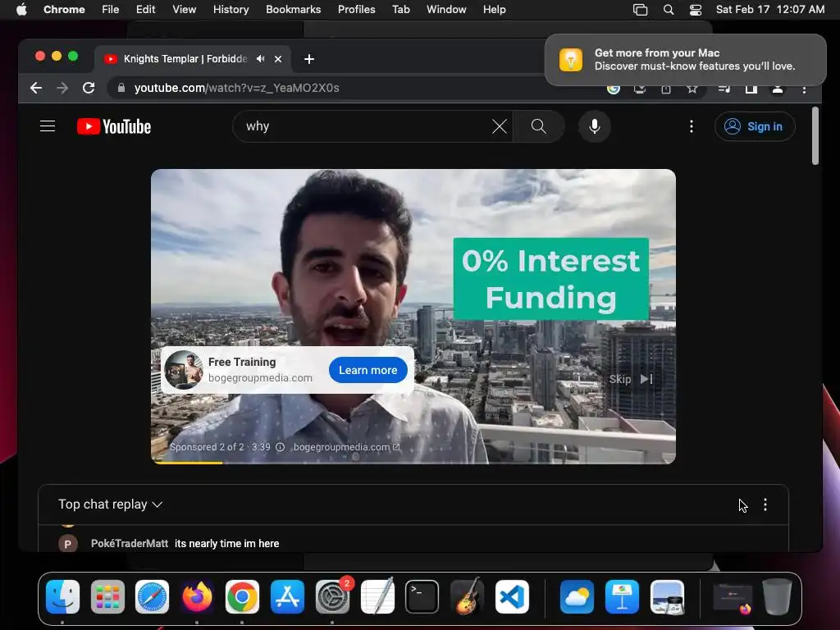This screenshot has height=630, width=840.
Task: Reload the YouTube page
Action: [89, 88]
